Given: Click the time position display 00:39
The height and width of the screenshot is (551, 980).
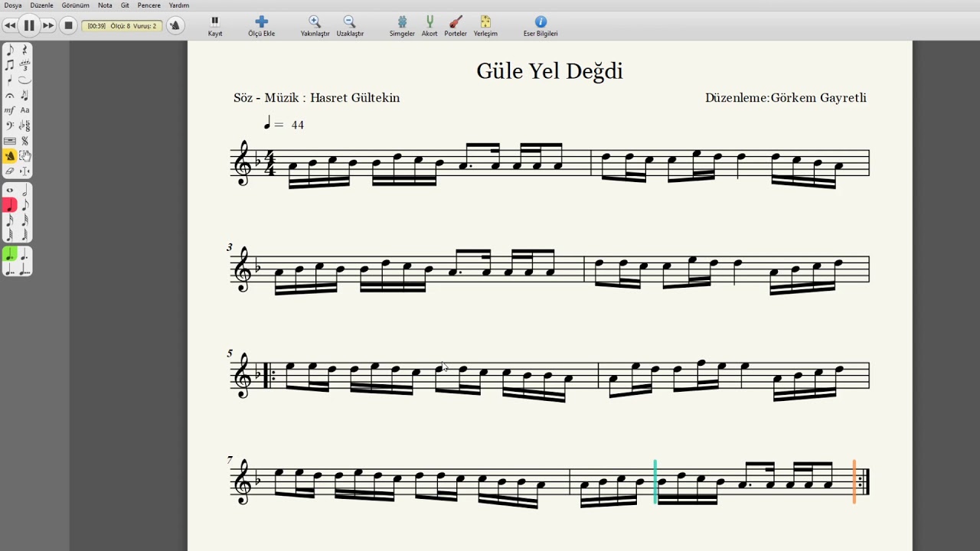Looking at the screenshot, I should point(96,26).
